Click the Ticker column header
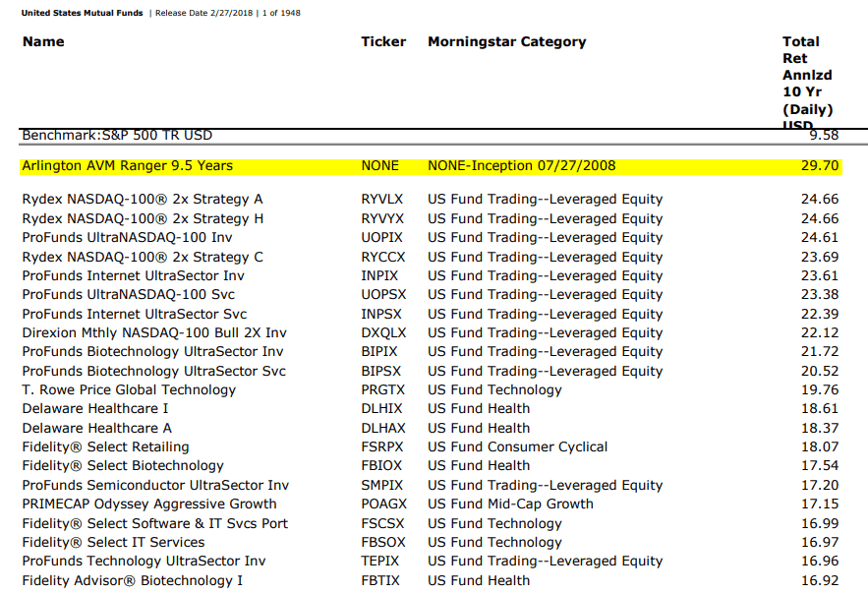The width and height of the screenshot is (868, 593). [383, 41]
